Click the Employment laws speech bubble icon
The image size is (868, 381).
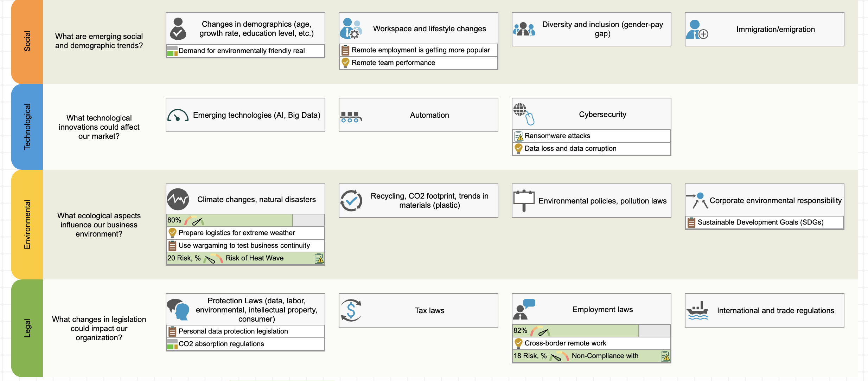(524, 309)
